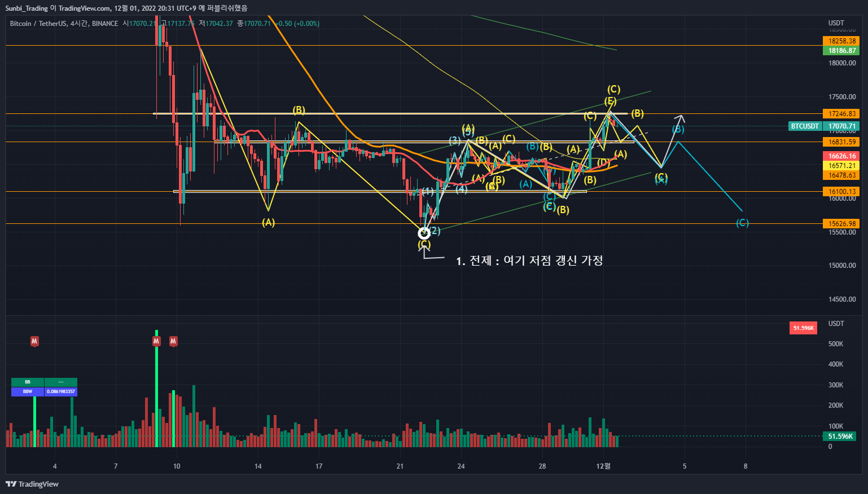This screenshot has height=494, width=868.
Task: Select the green BB indicator label
Action: point(28,382)
